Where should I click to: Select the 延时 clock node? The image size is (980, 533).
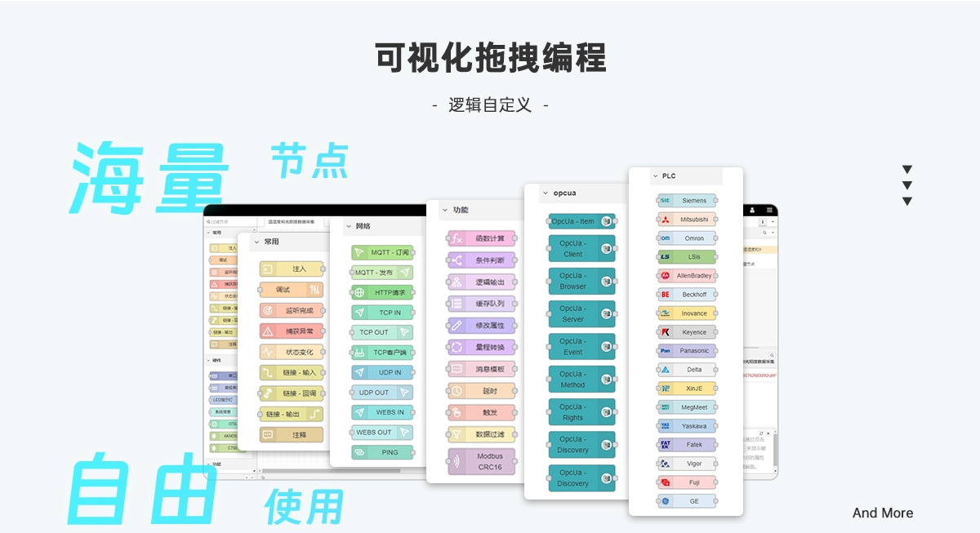pos(481,391)
